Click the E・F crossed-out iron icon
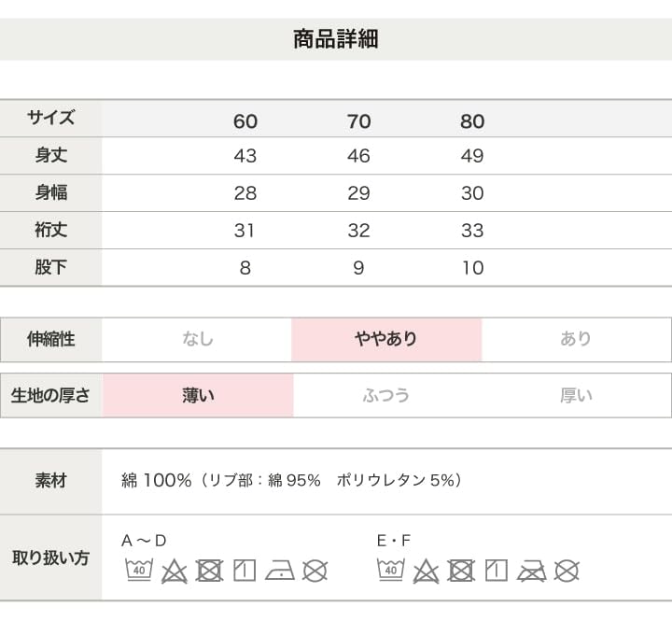The image size is (672, 635). pos(531,571)
